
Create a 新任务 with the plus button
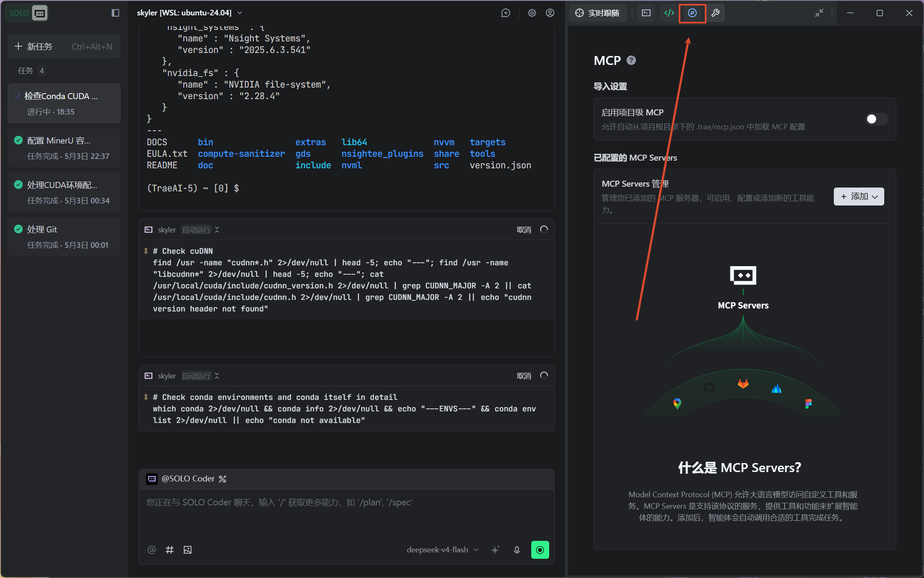coord(64,46)
